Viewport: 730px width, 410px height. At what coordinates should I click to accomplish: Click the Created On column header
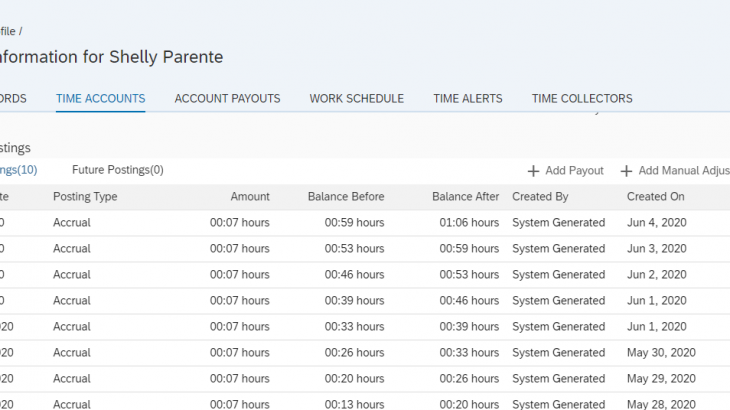[656, 197]
